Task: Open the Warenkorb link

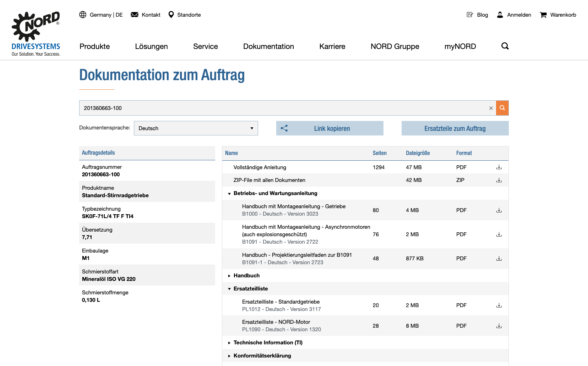Action: pyautogui.click(x=563, y=15)
